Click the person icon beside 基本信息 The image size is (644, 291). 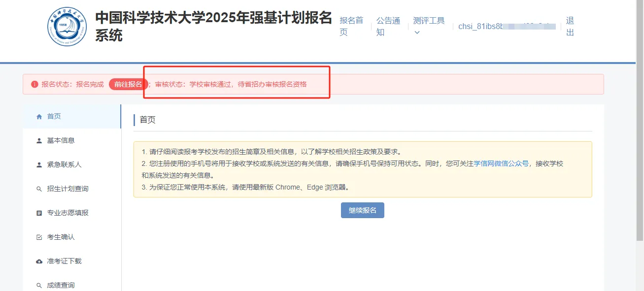pyautogui.click(x=39, y=141)
